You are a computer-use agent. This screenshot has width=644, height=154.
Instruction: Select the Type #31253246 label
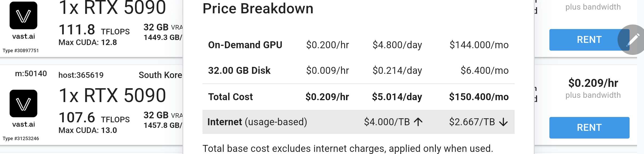pos(21,139)
